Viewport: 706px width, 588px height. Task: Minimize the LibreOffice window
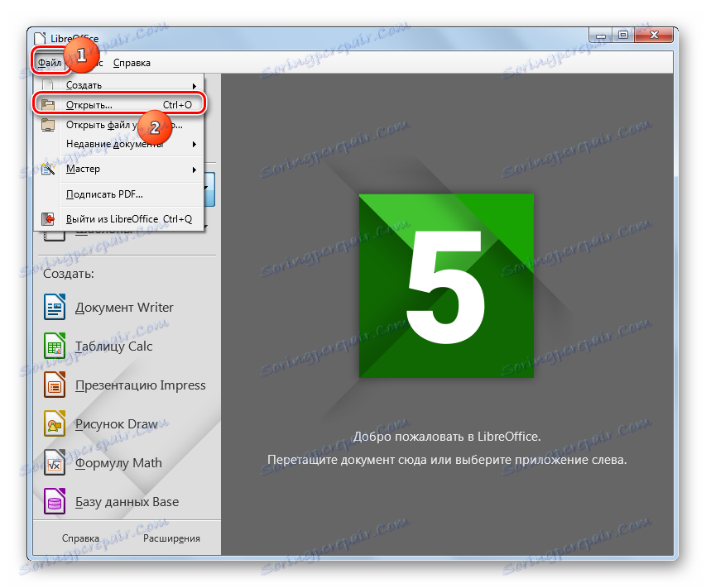point(601,35)
